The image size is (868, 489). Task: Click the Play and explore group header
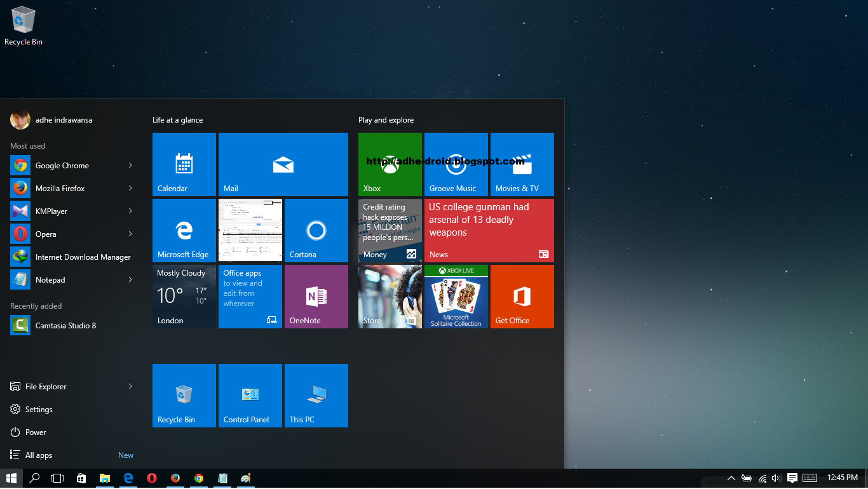pos(386,120)
